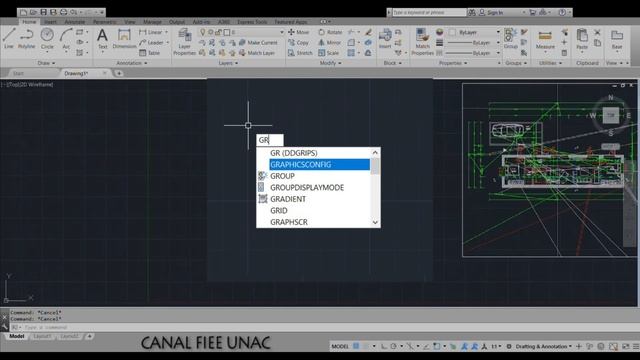Image resolution: width=640 pixels, height=360 pixels.
Task: Expand the Annotation panel flyout
Action: coord(131,63)
